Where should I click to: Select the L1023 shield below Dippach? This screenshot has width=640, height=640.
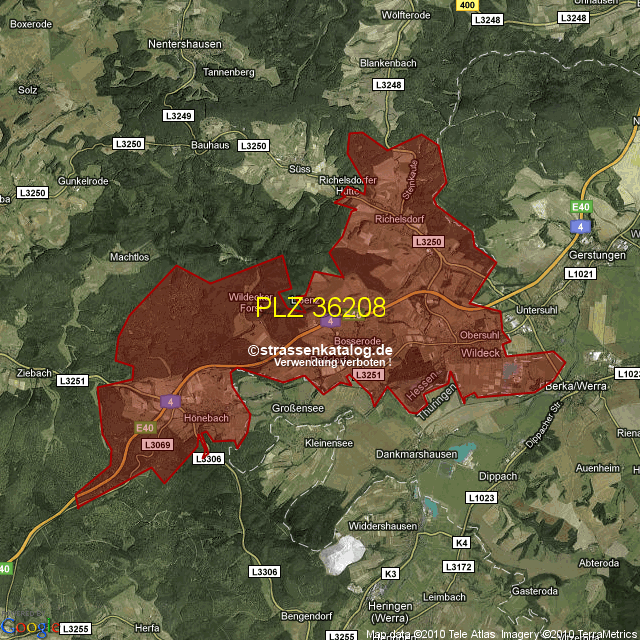pos(481,497)
